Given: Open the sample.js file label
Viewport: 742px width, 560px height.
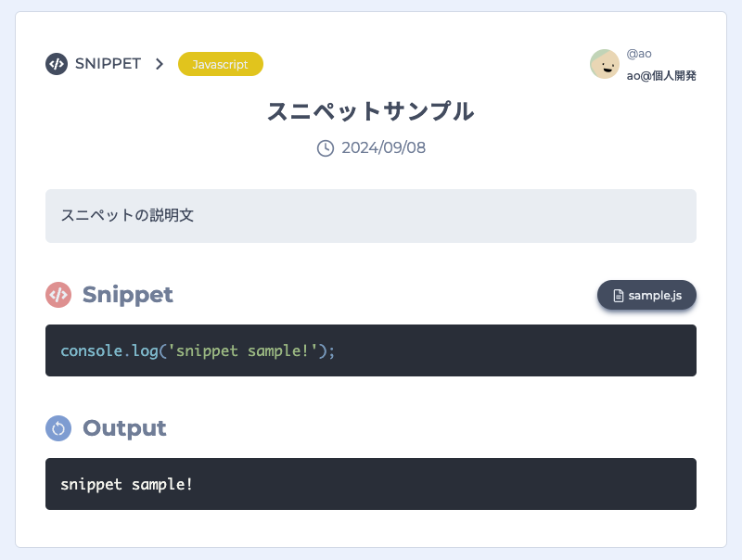Looking at the screenshot, I should pos(655,296).
